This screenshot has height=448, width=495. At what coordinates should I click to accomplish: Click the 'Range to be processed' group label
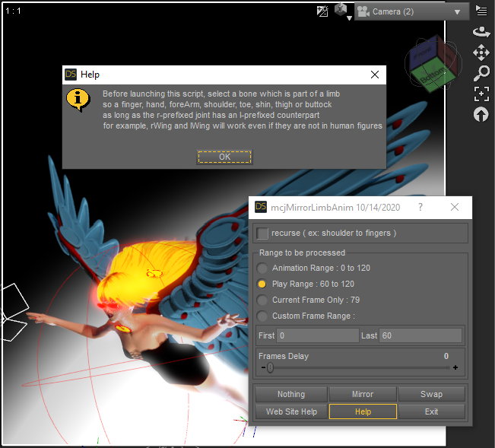pos(302,253)
